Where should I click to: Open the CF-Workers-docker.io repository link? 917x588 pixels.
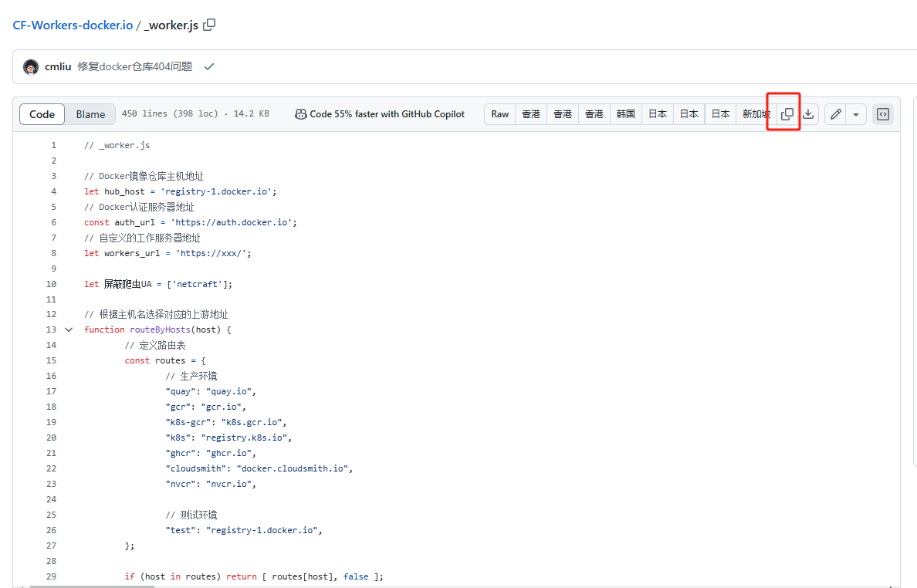click(x=73, y=25)
